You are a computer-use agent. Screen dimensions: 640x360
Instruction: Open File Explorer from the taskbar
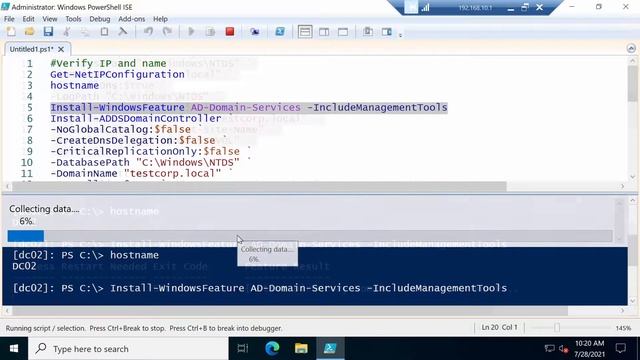pyautogui.click(x=301, y=349)
